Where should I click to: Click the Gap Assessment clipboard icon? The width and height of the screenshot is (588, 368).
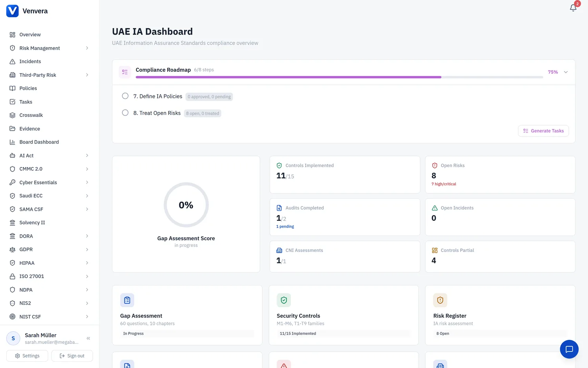127,300
